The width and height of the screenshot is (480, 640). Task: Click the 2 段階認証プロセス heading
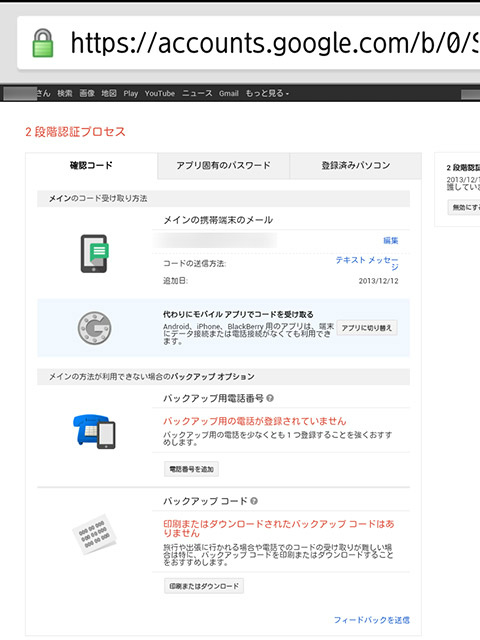(76, 131)
